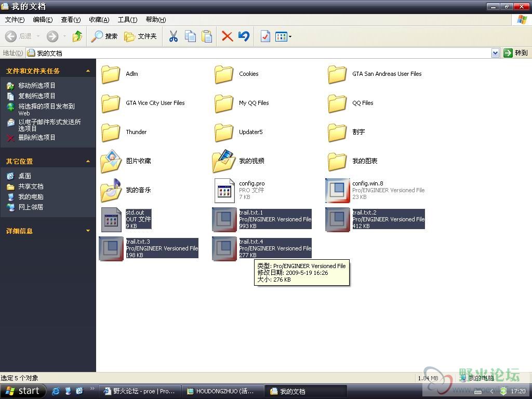Image resolution: width=532 pixels, height=399 pixels.
Task: Select the trail.txt.2 file icon
Action: click(x=337, y=220)
